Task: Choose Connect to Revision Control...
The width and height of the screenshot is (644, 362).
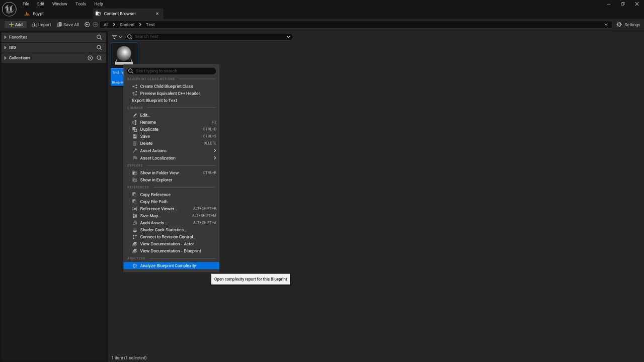Action: point(171,237)
